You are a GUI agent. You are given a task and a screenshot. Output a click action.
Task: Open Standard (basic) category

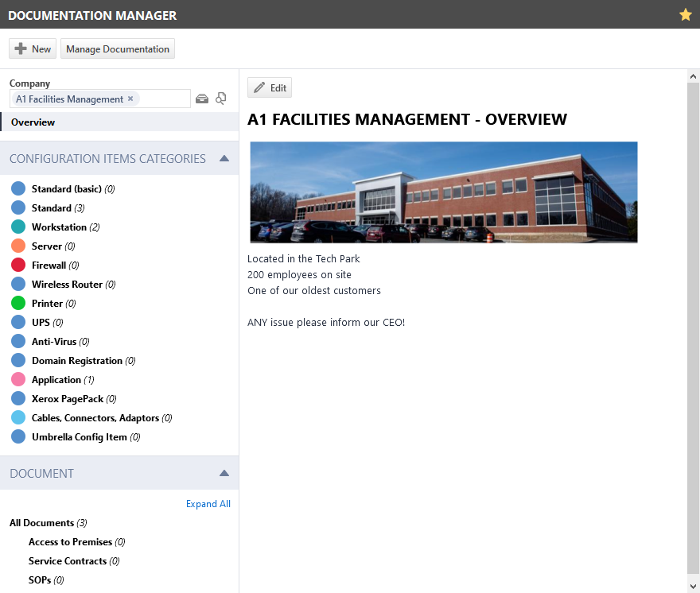click(72, 188)
